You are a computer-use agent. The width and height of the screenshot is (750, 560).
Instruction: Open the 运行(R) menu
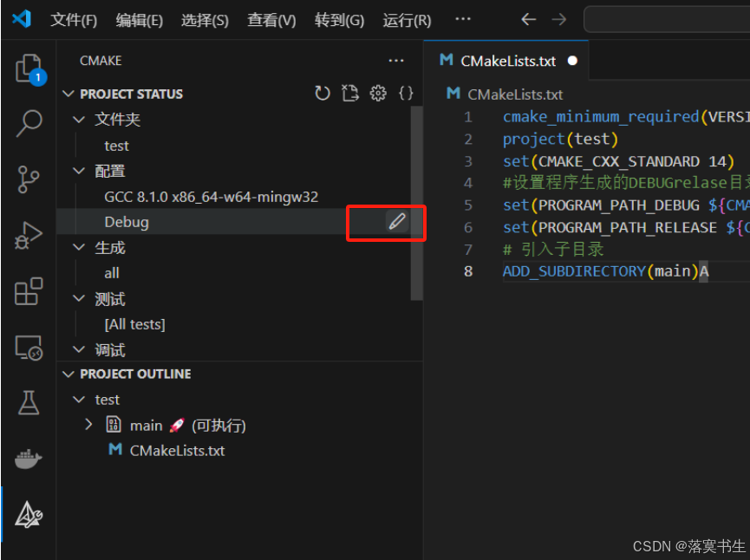[407, 20]
